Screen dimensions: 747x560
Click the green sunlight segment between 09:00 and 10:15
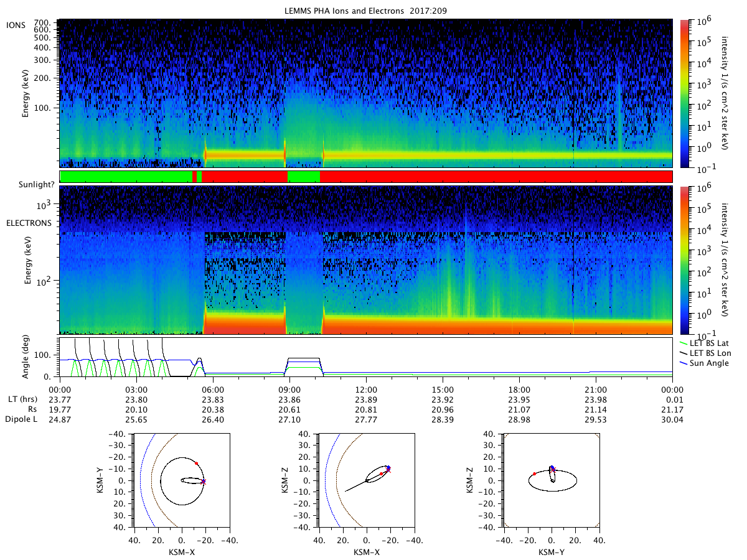pyautogui.click(x=304, y=177)
